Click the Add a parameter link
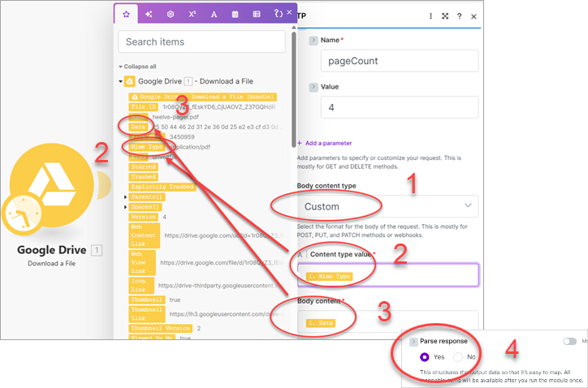 pos(327,143)
